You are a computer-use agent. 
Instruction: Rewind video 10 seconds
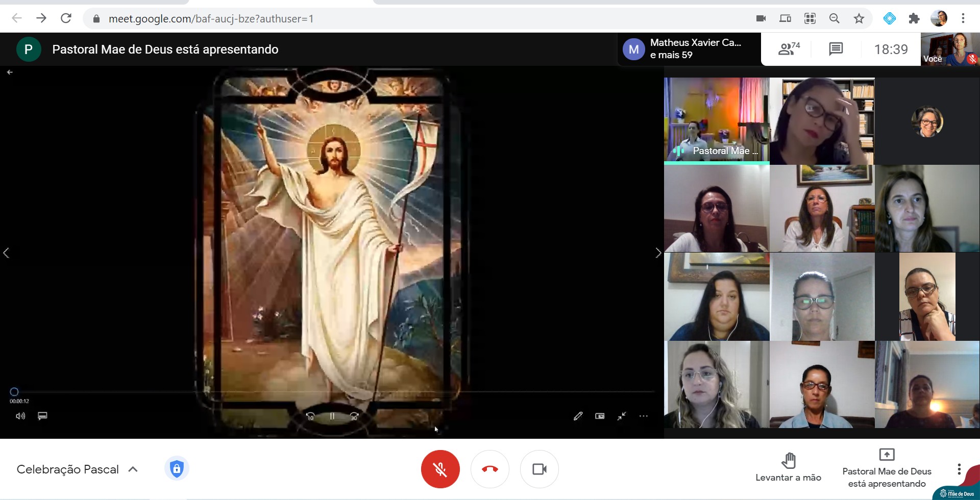point(310,416)
